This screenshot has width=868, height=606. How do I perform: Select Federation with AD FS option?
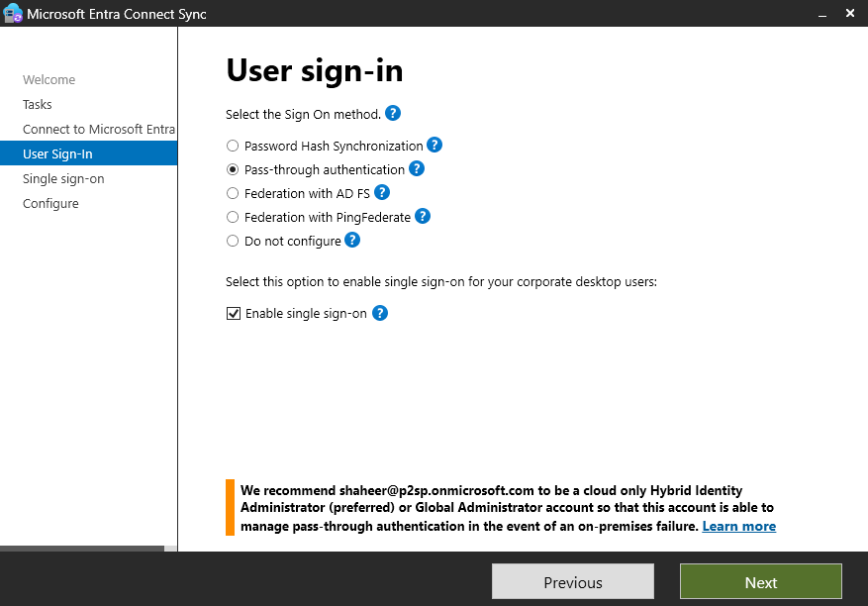233,193
